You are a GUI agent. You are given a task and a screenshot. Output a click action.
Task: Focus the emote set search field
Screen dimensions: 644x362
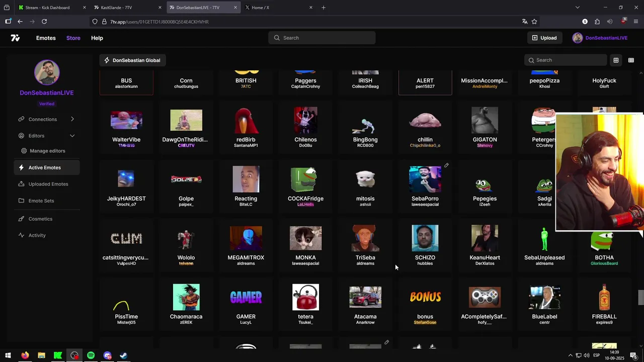pyautogui.click(x=566, y=60)
